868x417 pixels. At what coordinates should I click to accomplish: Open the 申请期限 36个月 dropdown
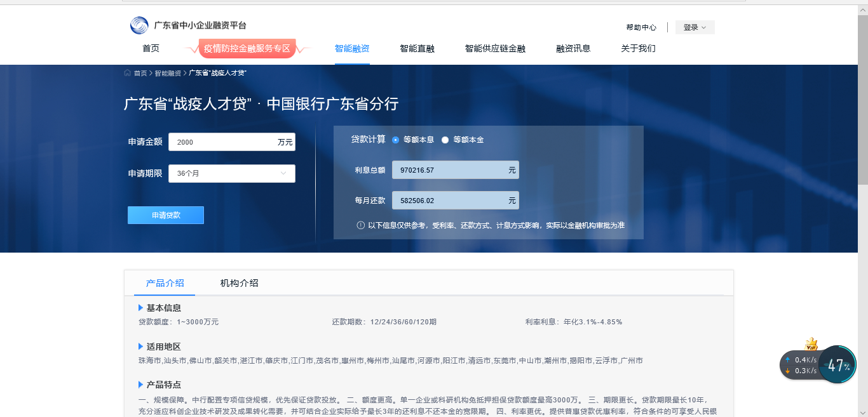[232, 173]
